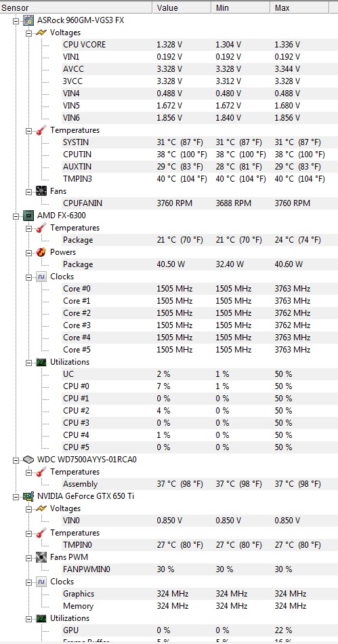Click the lightning icon beside motherboard Voltages
The image size is (338, 644).
[x=41, y=33]
